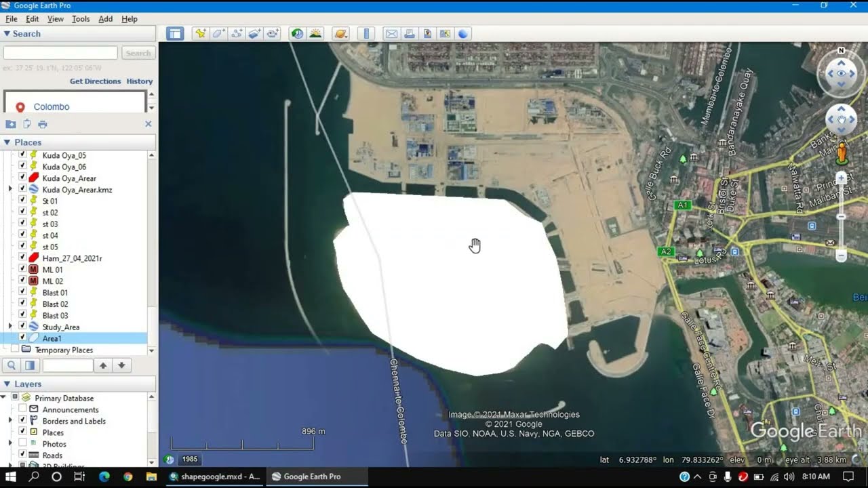Click the Places panel search magnifier
Screen dimensions: 868x488
(12, 365)
